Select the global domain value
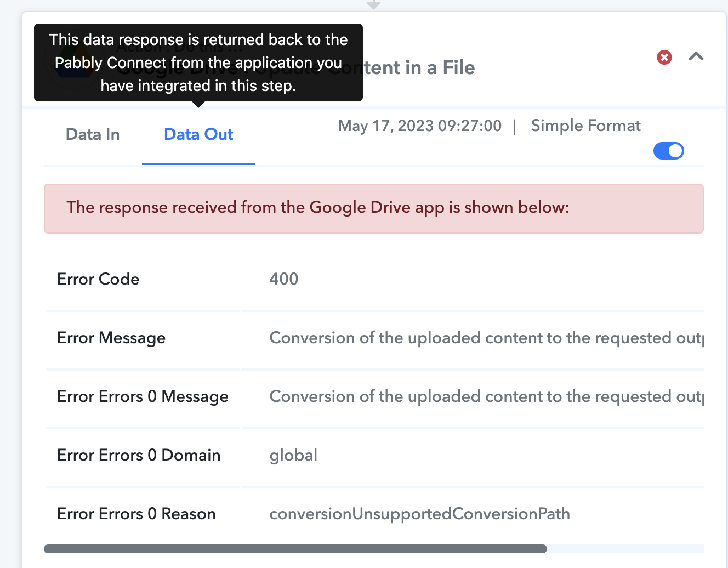 293,455
